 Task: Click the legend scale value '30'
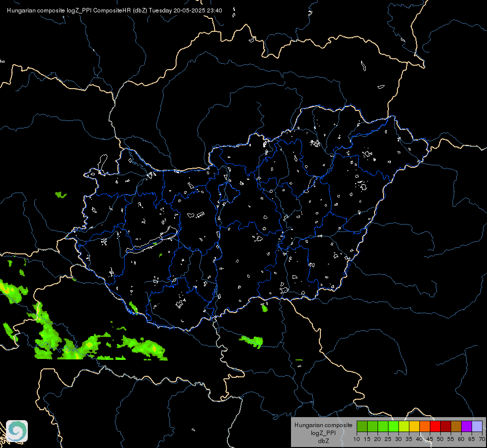pos(398,440)
